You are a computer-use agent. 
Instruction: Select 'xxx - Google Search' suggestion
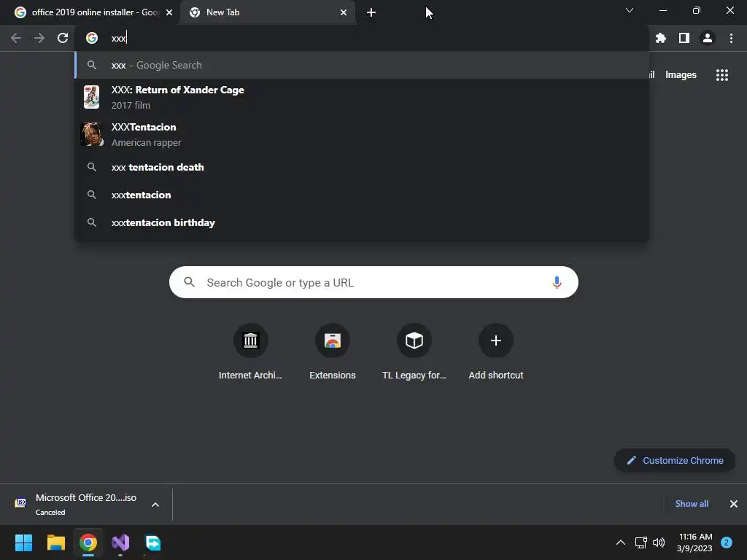[x=362, y=65]
